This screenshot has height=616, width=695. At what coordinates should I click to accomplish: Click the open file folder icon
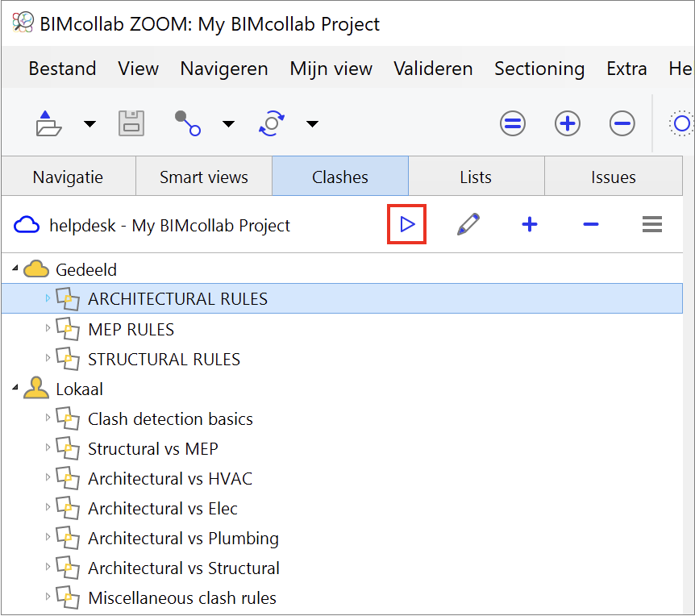tap(48, 123)
